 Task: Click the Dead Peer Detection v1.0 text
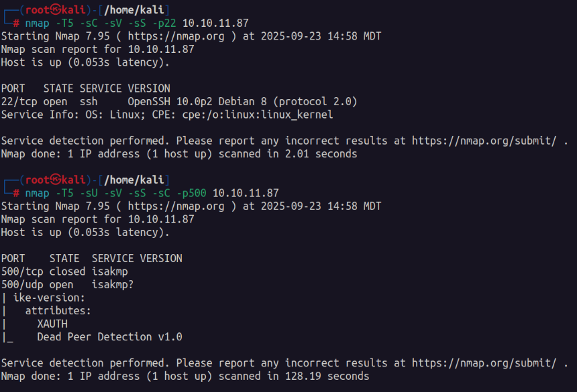pos(109,337)
